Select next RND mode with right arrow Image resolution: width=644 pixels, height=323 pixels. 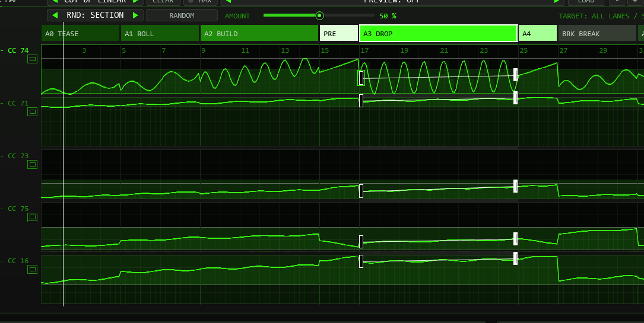click(135, 15)
